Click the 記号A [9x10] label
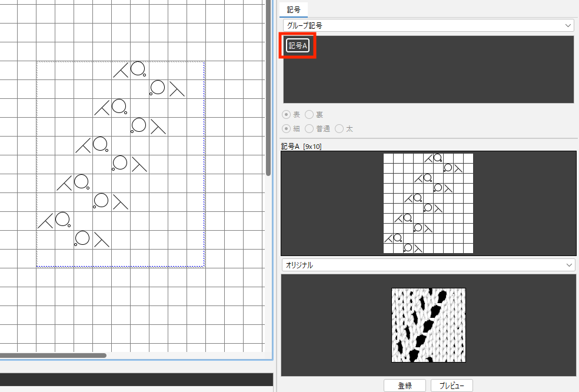Viewport: 579px width, 392px height. tap(301, 147)
